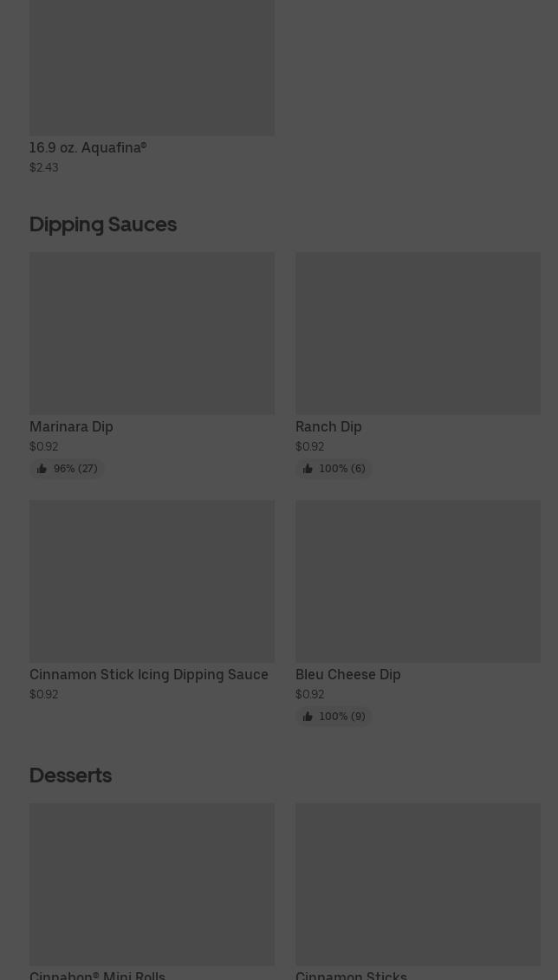Click the Desserts section heading
Screen dimensions: 558x980
tap(70, 776)
